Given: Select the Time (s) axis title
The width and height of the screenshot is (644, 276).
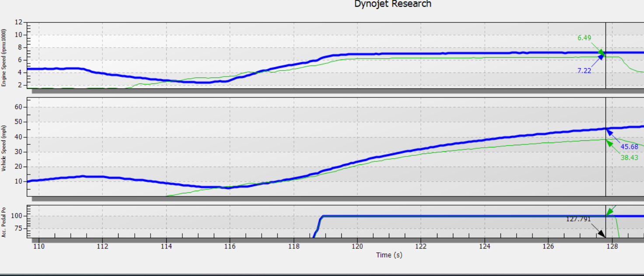Looking at the screenshot, I should point(389,255).
